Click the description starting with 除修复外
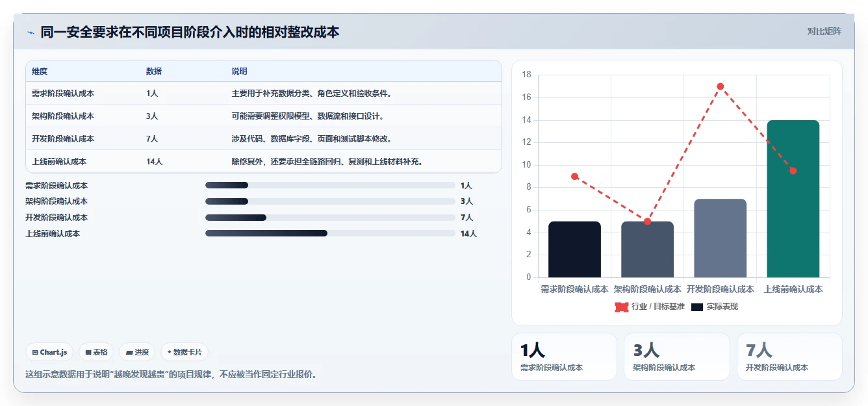This screenshot has height=406, width=868. click(327, 162)
